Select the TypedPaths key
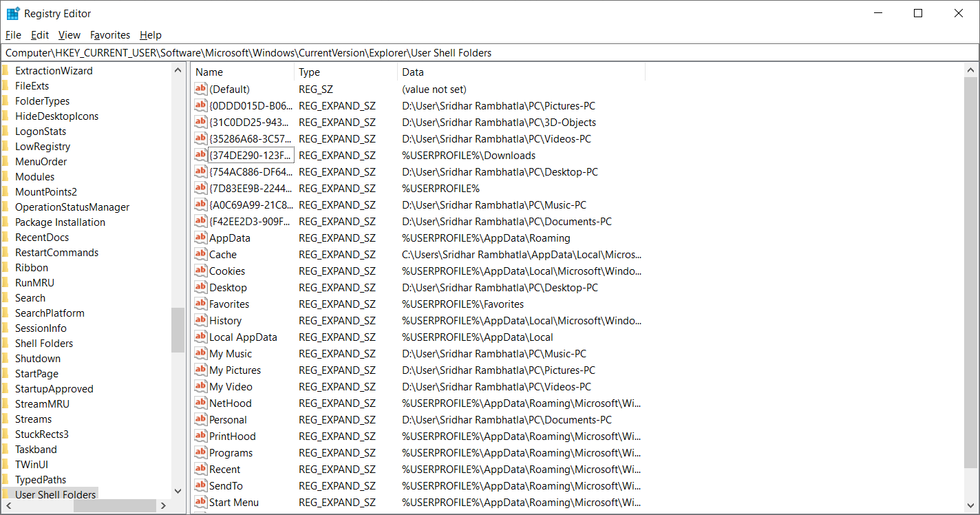Image resolution: width=980 pixels, height=515 pixels. [41, 480]
